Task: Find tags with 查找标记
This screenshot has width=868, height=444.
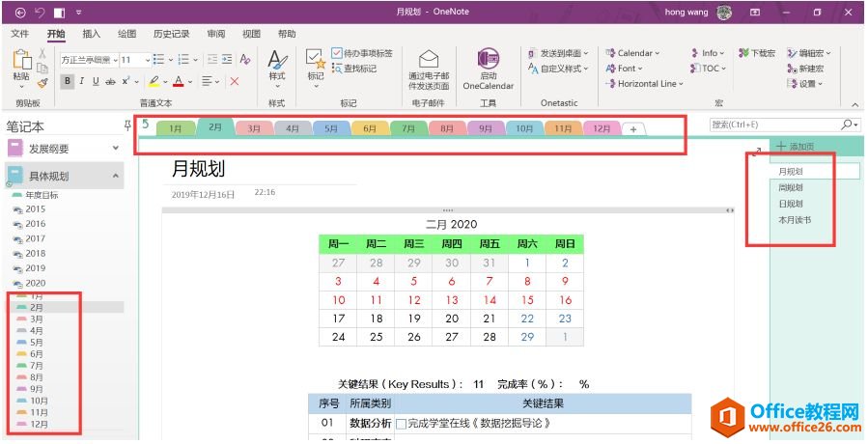Action: click(354, 69)
